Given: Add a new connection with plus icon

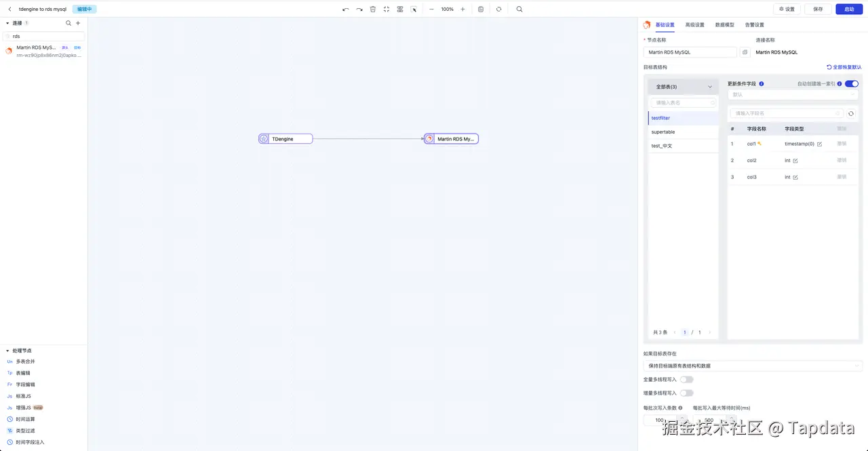Looking at the screenshot, I should click(78, 23).
